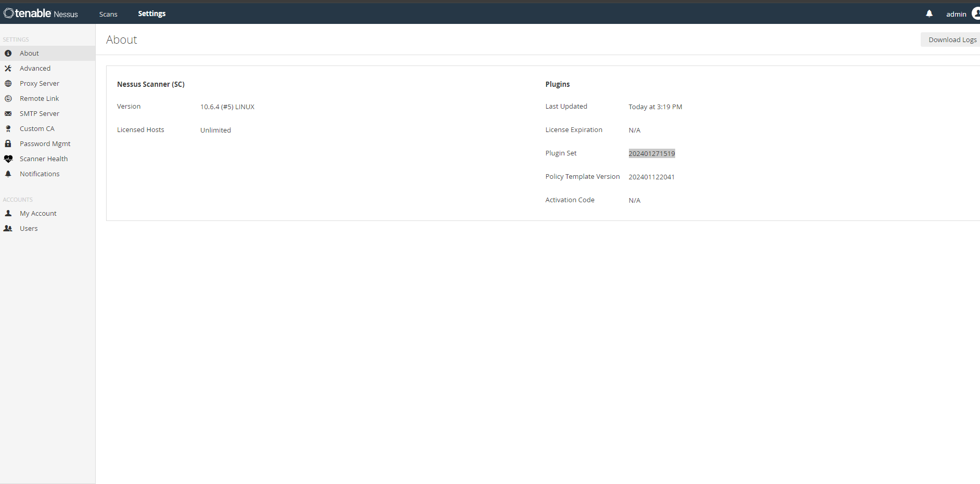This screenshot has width=980, height=484.
Task: Click the Proxy Server globe icon
Action: (8, 84)
